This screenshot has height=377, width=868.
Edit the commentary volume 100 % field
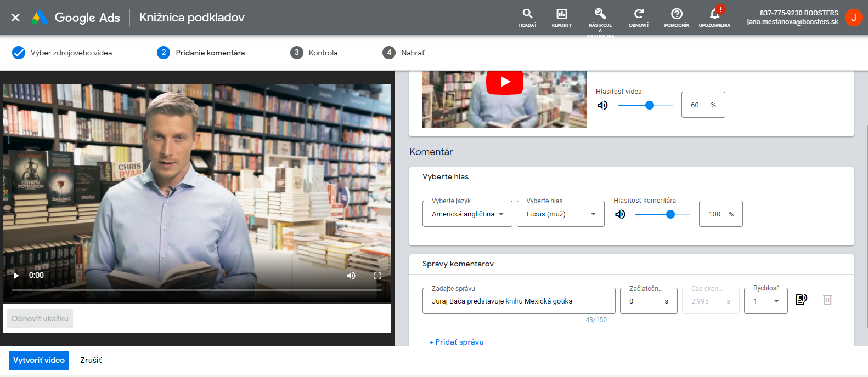(720, 214)
